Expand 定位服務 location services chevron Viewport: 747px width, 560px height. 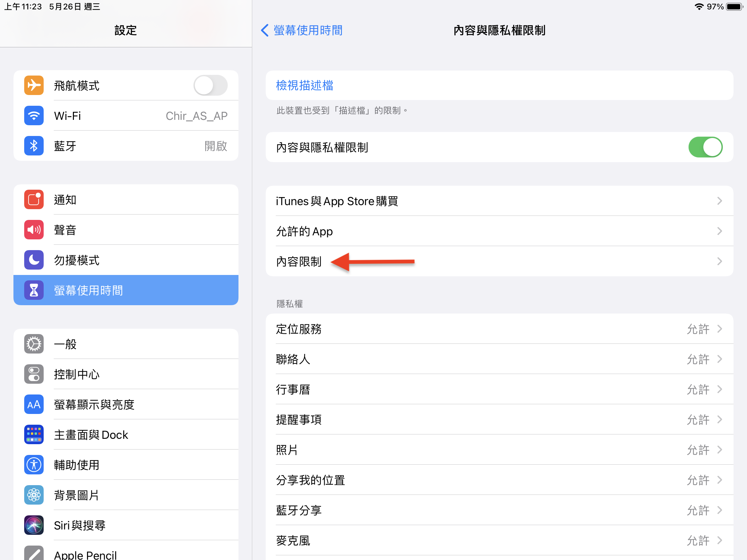click(x=719, y=329)
